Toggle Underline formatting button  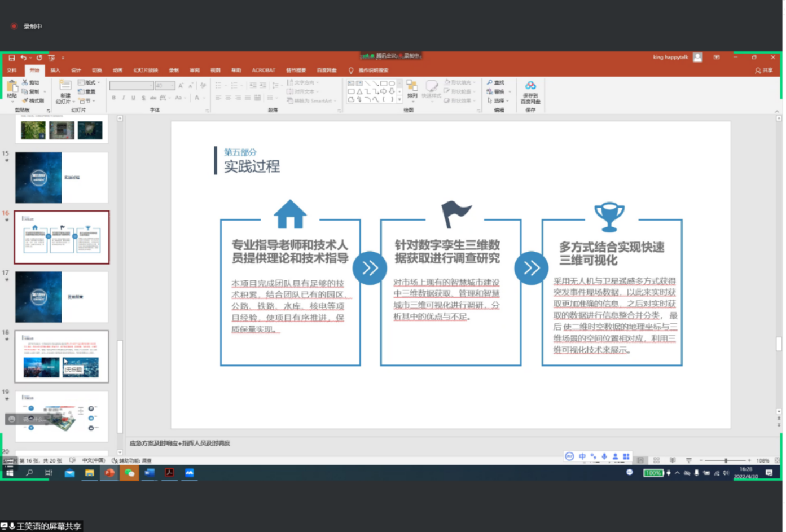pyautogui.click(x=133, y=98)
